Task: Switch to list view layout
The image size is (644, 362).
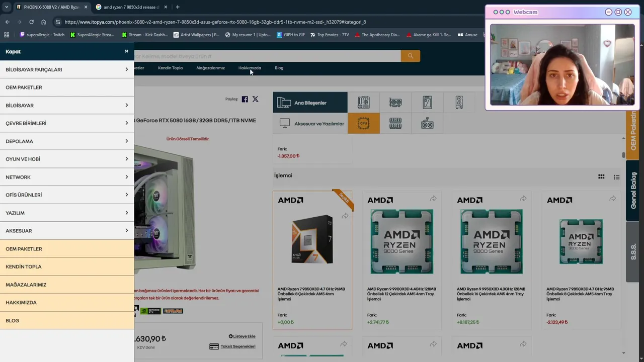Action: point(616,177)
